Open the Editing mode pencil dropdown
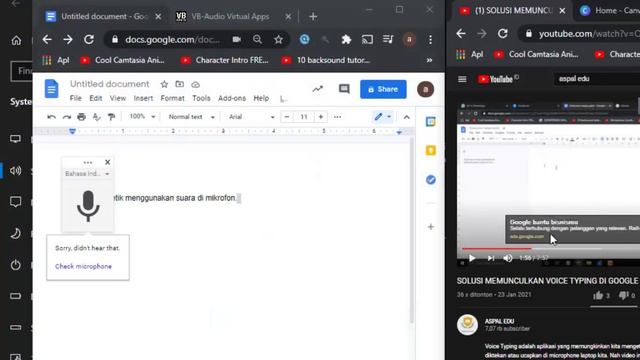This screenshot has width=640, height=360. click(382, 117)
